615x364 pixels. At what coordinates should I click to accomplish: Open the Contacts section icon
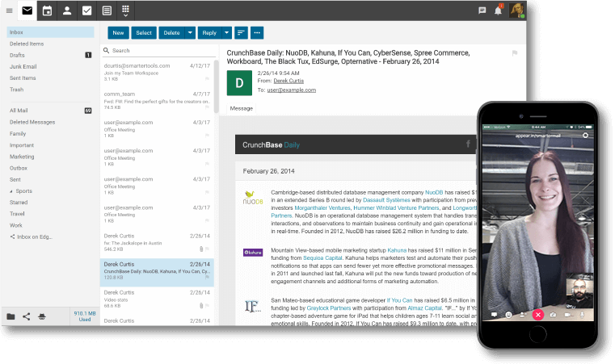pyautogui.click(x=67, y=10)
